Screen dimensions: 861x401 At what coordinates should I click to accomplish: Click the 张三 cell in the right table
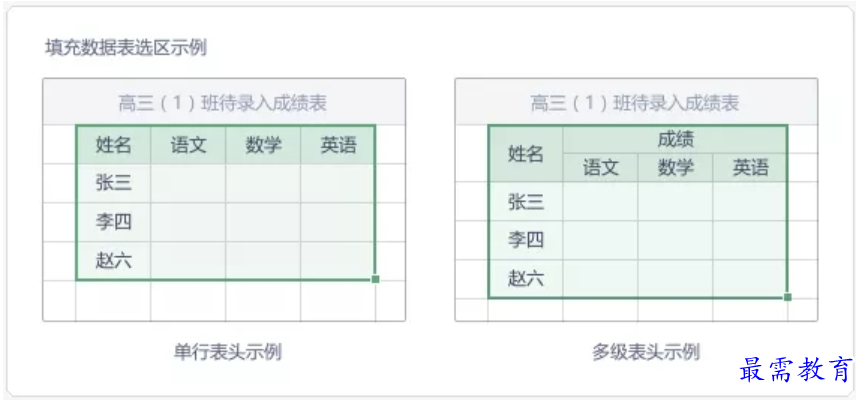click(x=525, y=202)
